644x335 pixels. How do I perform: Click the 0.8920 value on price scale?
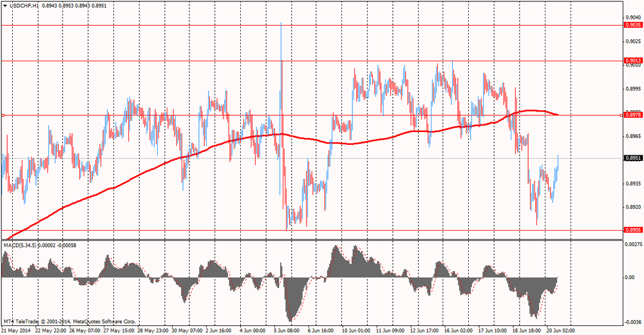632,207
